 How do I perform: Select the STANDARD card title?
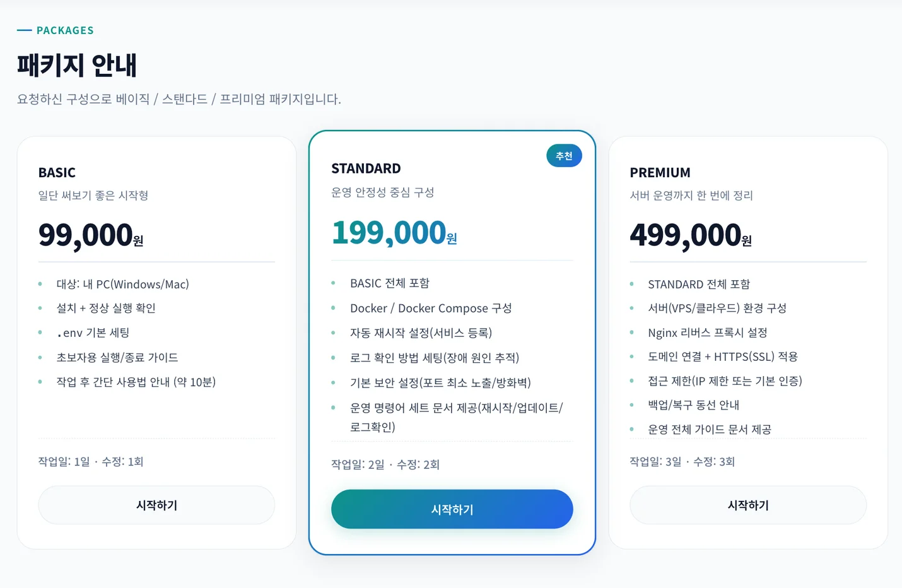[366, 168]
